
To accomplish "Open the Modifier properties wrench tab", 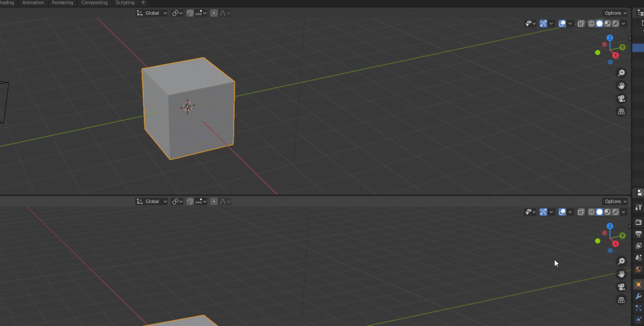I will tap(639, 296).
